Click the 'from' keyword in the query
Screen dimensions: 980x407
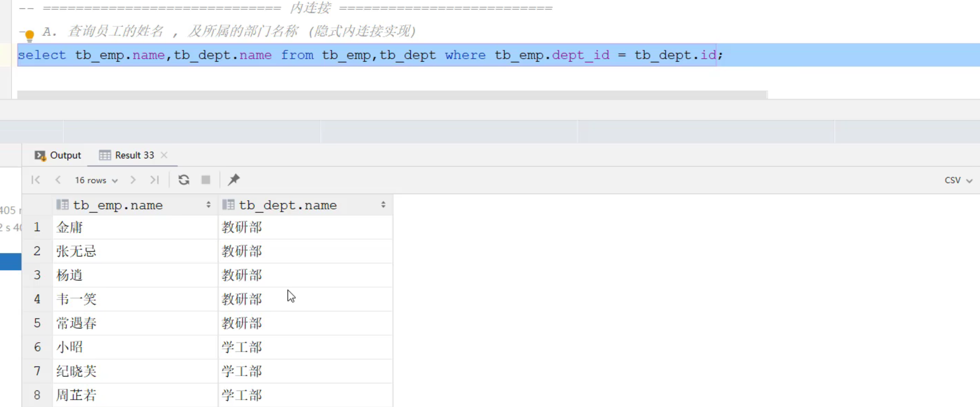tap(297, 55)
